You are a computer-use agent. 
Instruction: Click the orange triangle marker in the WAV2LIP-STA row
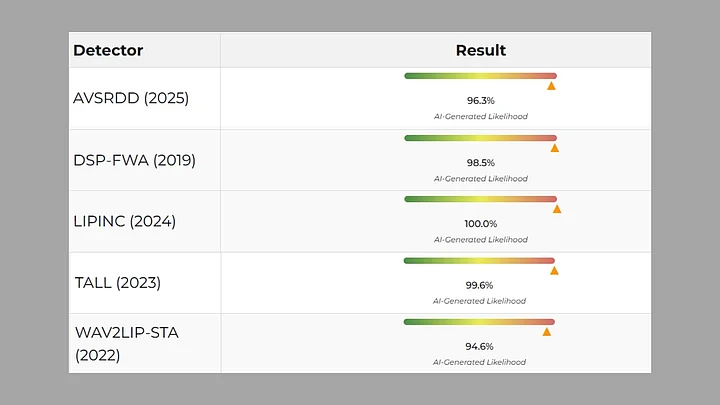pos(547,332)
